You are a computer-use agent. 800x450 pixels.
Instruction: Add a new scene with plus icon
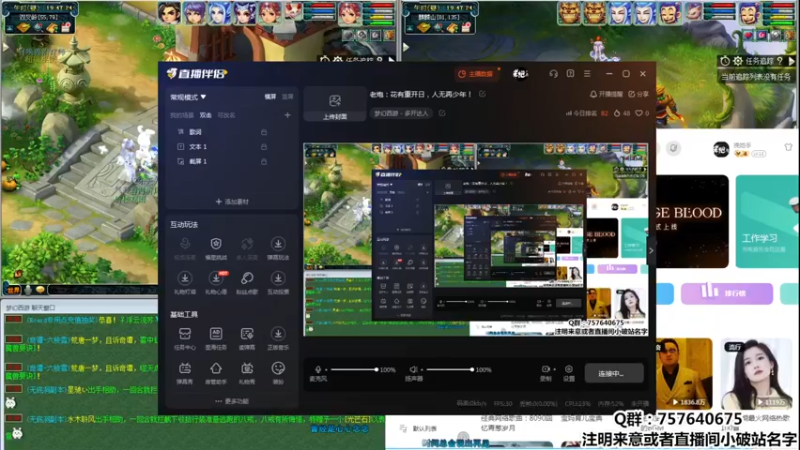[x=288, y=115]
